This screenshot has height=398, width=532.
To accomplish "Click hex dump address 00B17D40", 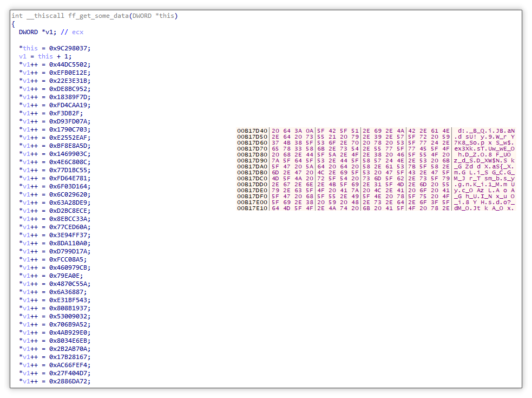I will point(252,131).
